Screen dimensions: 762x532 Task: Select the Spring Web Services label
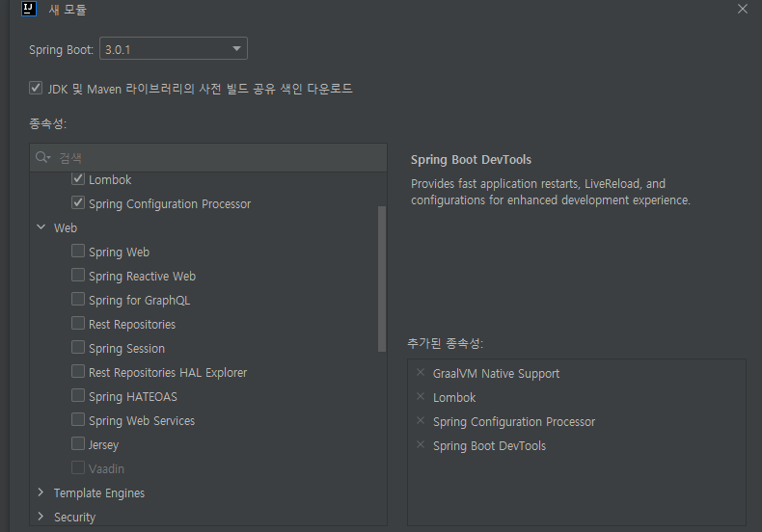pyautogui.click(x=142, y=421)
